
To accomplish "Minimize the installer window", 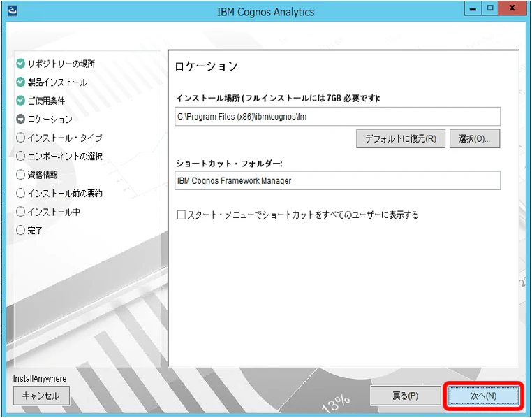I will tap(473, 8).
